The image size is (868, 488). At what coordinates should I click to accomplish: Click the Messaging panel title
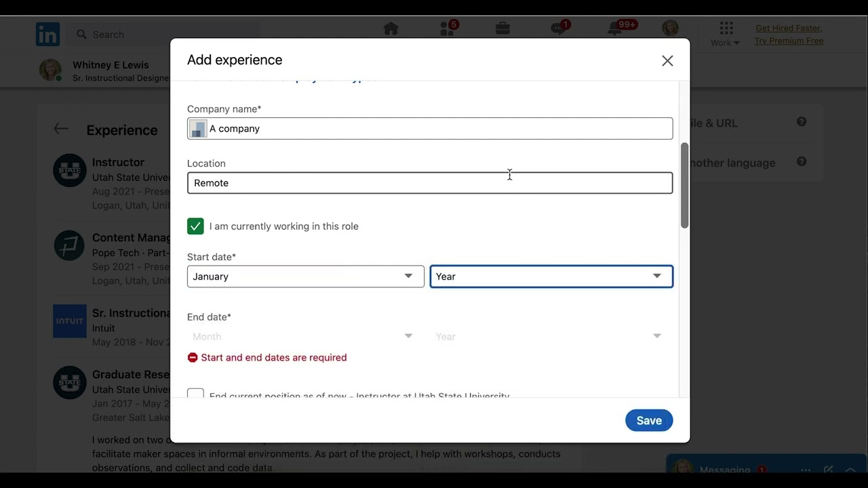tap(724, 470)
